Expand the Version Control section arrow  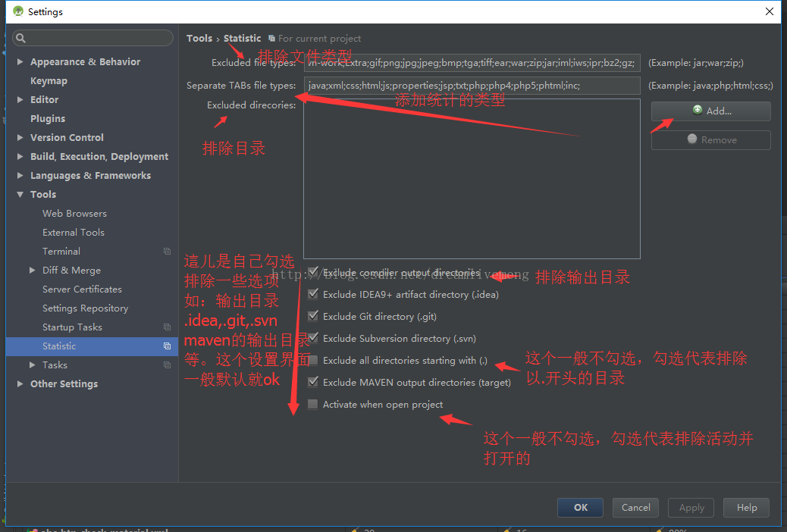pyautogui.click(x=20, y=137)
